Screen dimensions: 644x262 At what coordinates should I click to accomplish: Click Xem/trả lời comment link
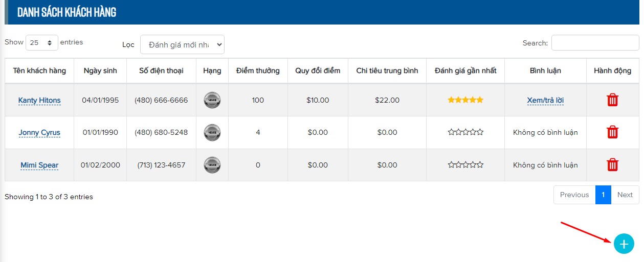[545, 100]
